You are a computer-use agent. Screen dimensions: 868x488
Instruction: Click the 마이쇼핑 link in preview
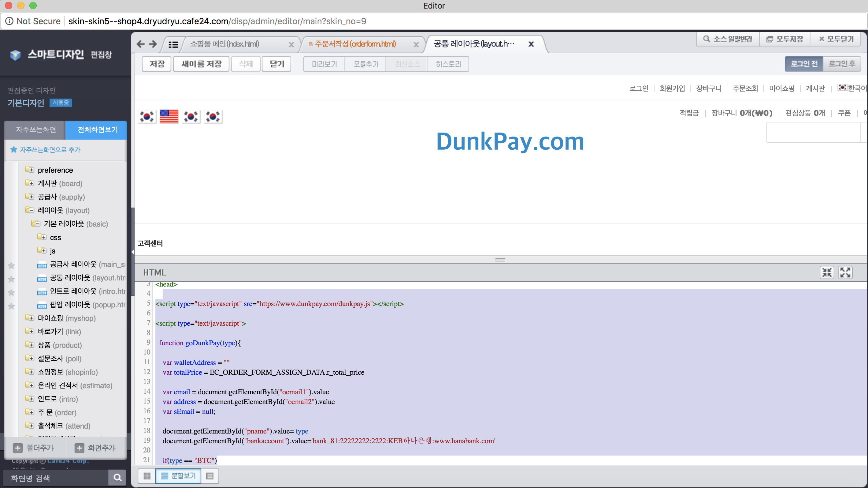pos(782,88)
